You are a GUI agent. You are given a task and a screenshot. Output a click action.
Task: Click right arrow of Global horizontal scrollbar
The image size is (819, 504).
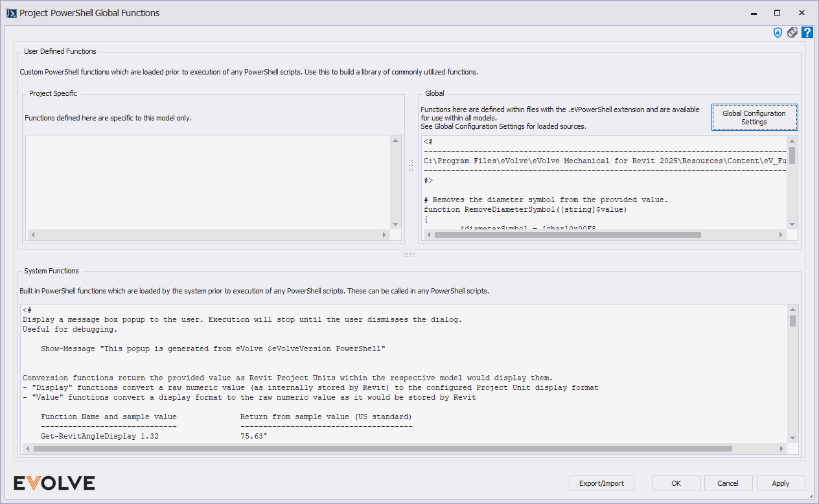781,235
